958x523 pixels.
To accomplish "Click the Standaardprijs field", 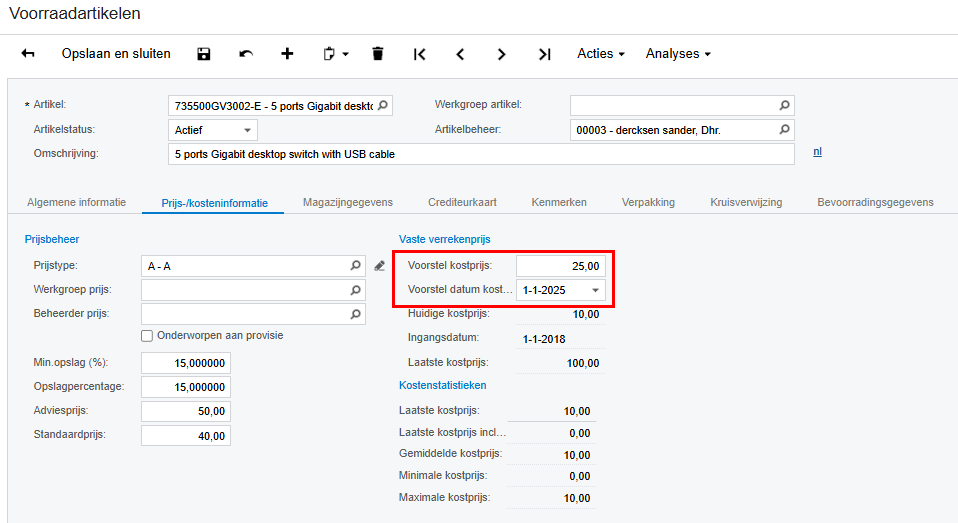I will (x=186, y=436).
